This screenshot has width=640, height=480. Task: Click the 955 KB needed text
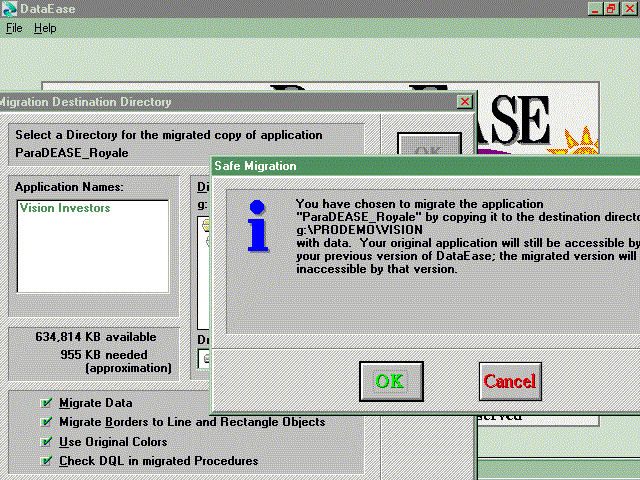click(x=104, y=355)
